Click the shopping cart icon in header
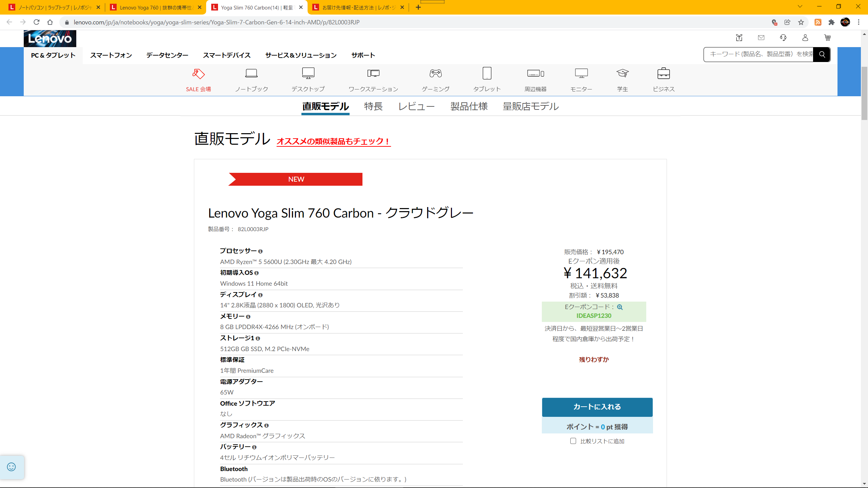868x488 pixels. [x=827, y=38]
